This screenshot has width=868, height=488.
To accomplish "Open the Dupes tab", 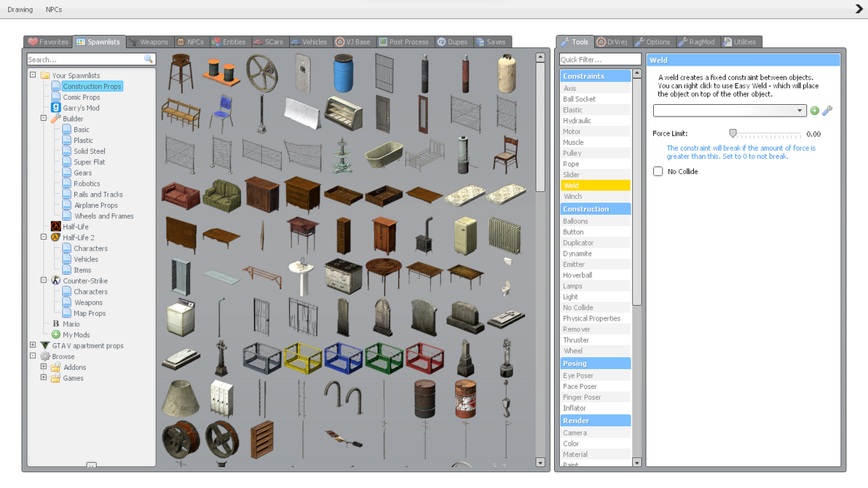I will point(452,42).
